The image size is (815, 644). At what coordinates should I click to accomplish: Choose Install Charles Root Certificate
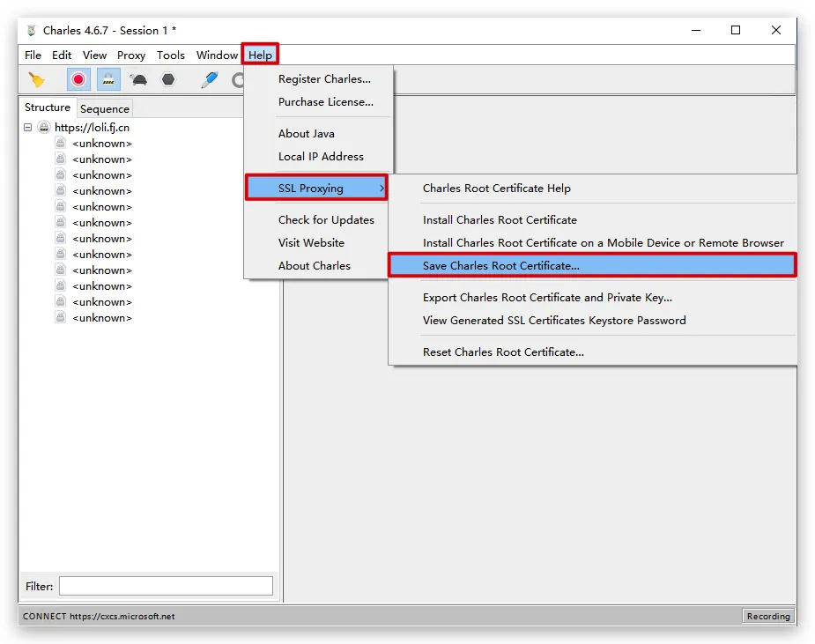click(500, 220)
